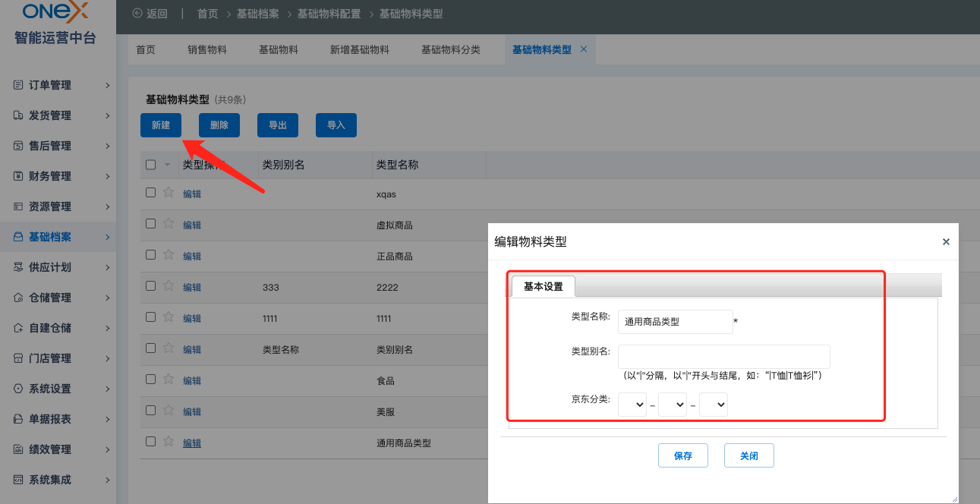Toggle the select-all header checkbox
Image resolution: width=980 pixels, height=504 pixels.
pyautogui.click(x=150, y=165)
